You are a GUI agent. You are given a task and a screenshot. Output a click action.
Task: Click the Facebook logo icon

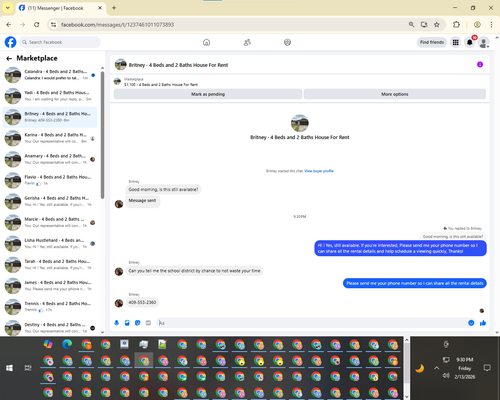point(10,42)
